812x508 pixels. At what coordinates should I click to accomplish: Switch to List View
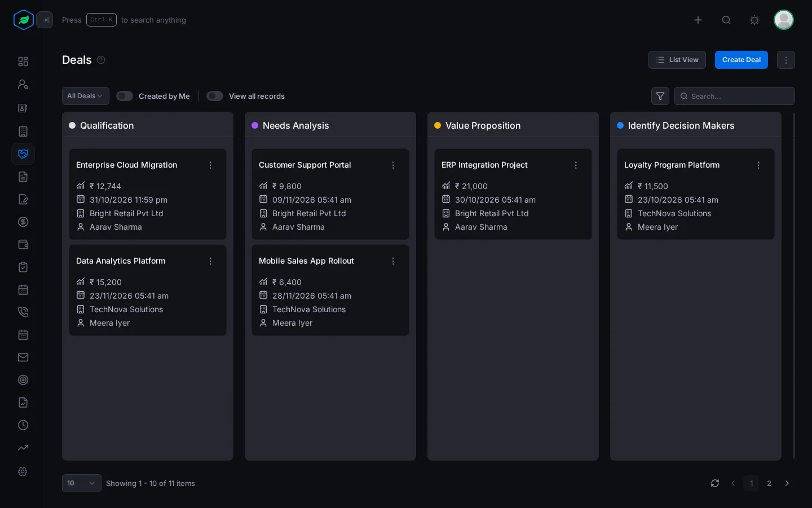pos(677,60)
